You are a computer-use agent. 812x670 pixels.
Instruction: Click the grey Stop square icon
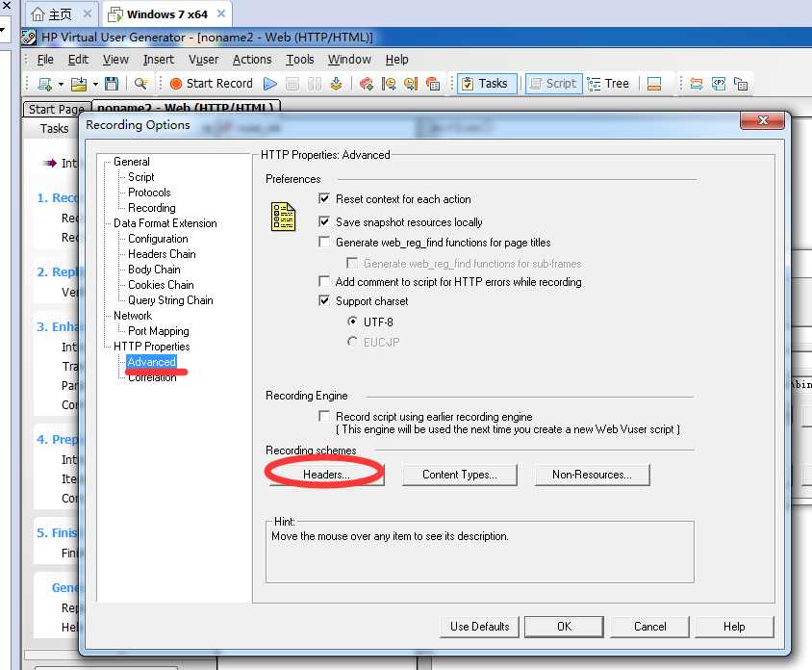pyautogui.click(x=292, y=84)
